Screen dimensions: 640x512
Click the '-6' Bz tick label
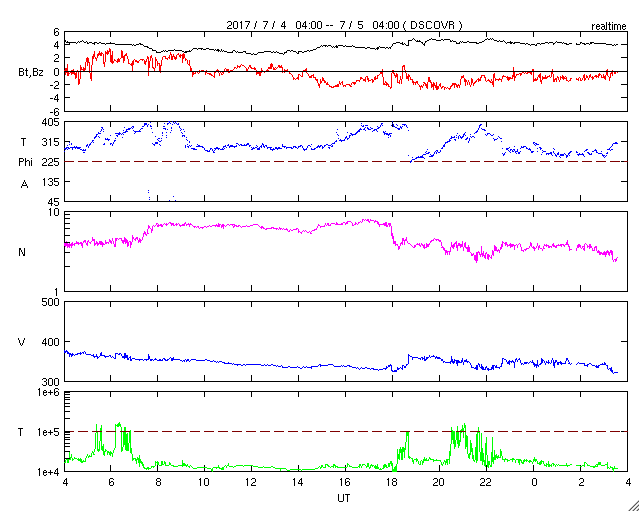point(55,111)
